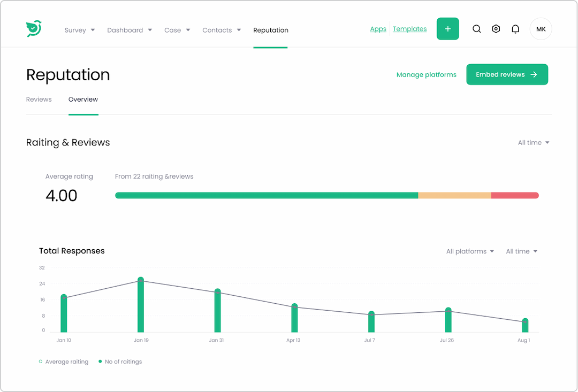Image resolution: width=578 pixels, height=392 pixels.
Task: Open the Templates link
Action: coord(409,29)
